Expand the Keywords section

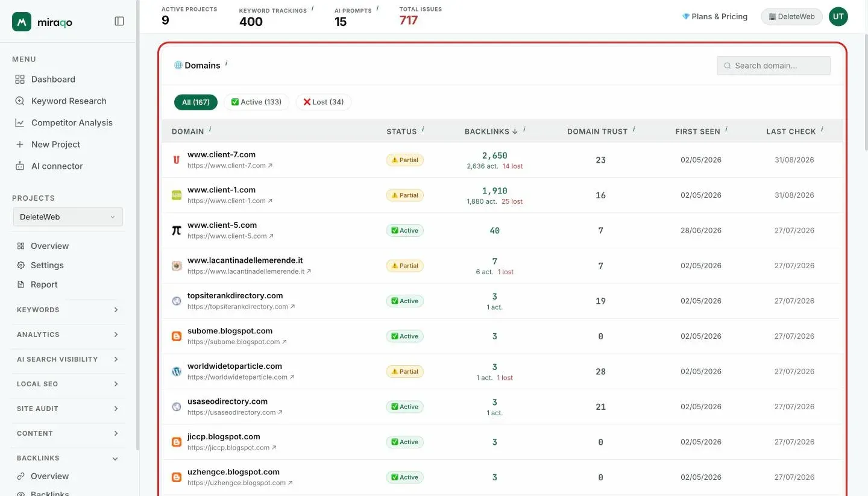(68, 310)
